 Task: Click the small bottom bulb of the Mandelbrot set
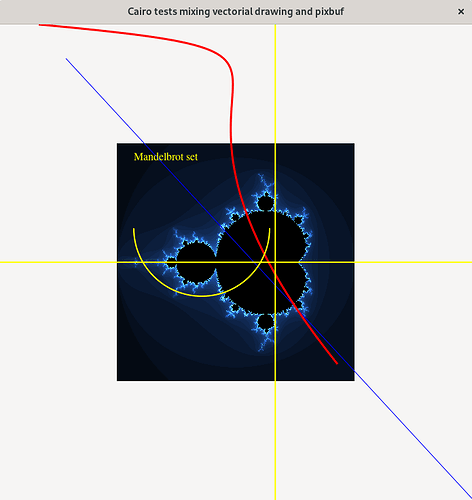266,322
